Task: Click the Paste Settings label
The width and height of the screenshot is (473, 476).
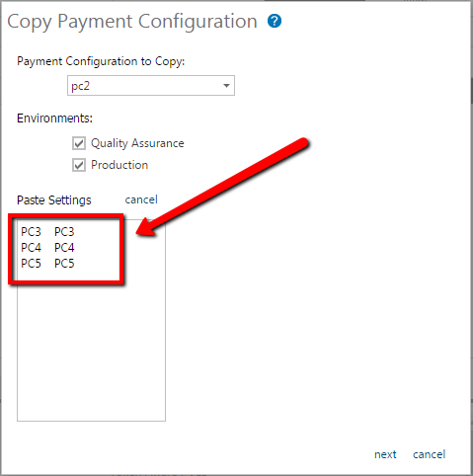Action: tap(54, 200)
